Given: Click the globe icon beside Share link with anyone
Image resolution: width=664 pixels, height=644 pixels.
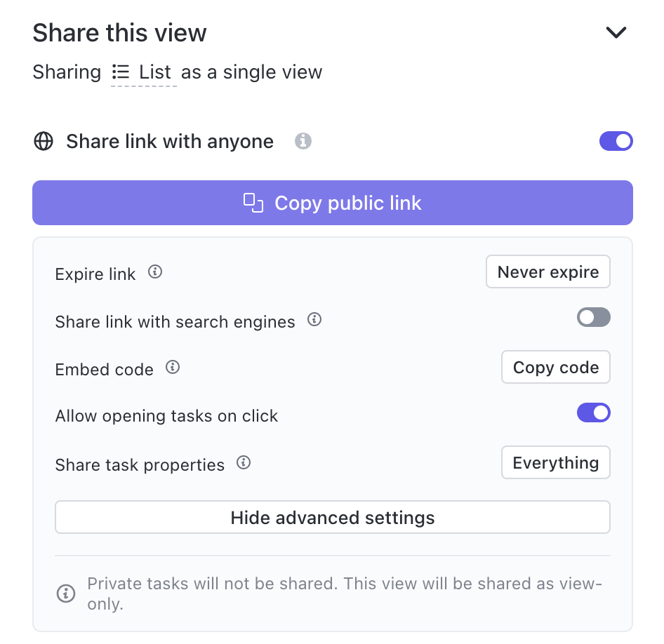Looking at the screenshot, I should click(x=44, y=141).
